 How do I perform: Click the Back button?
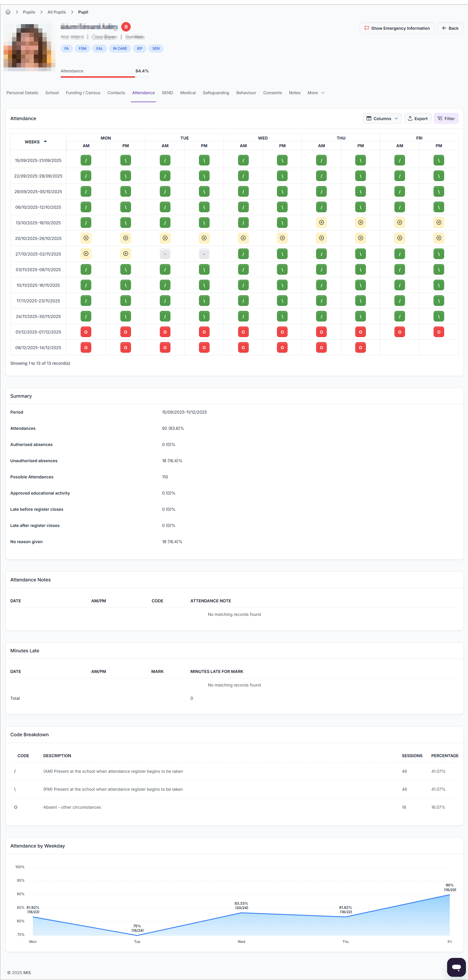point(450,28)
